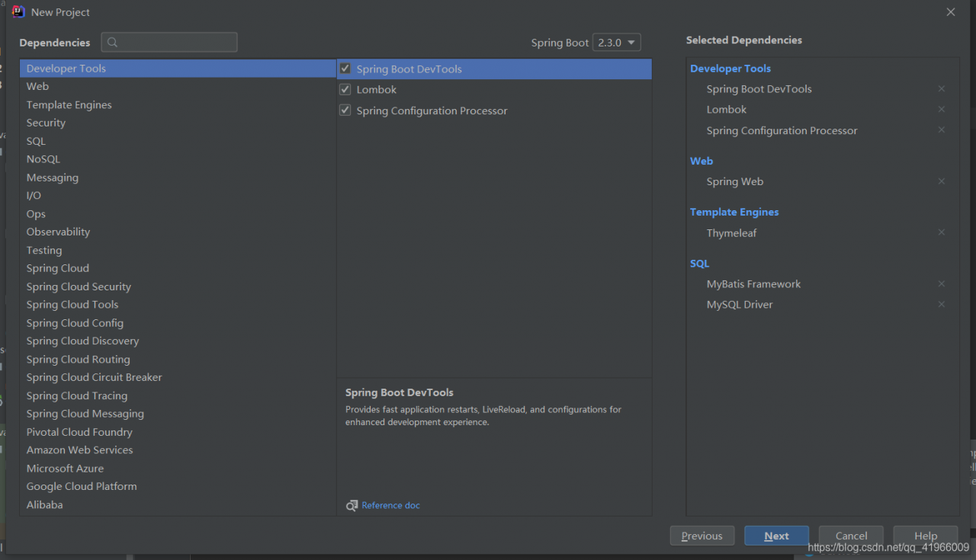Select the Testing category
976x560 pixels.
(178, 250)
